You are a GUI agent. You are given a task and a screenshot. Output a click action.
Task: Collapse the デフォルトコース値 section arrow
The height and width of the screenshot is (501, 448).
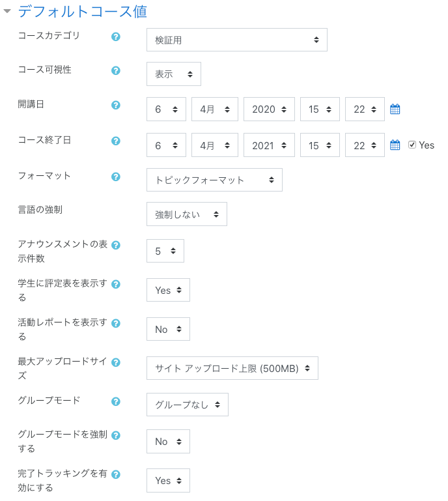8,11
